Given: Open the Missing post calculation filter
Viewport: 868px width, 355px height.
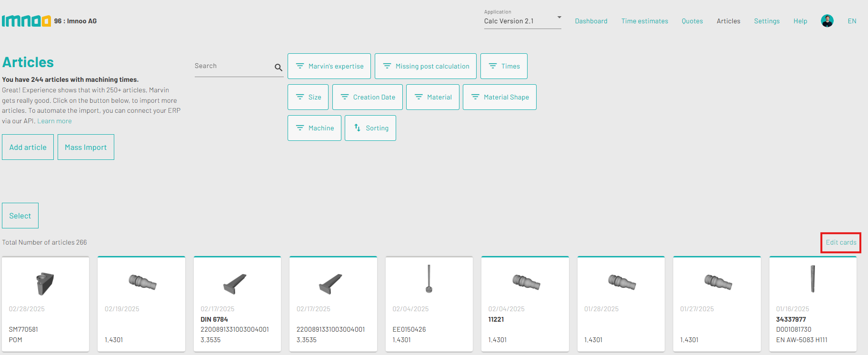Looking at the screenshot, I should click(425, 66).
